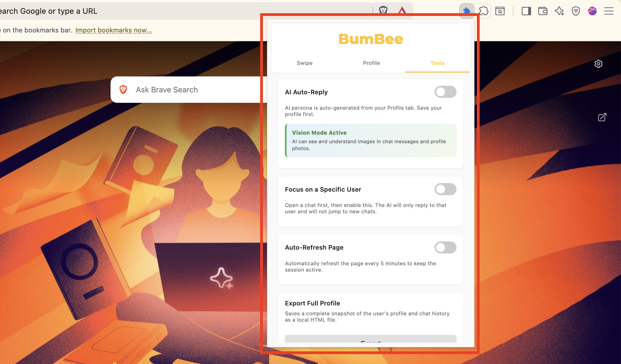
Task: Open the Extensions puzzle menu
Action: (x=483, y=11)
